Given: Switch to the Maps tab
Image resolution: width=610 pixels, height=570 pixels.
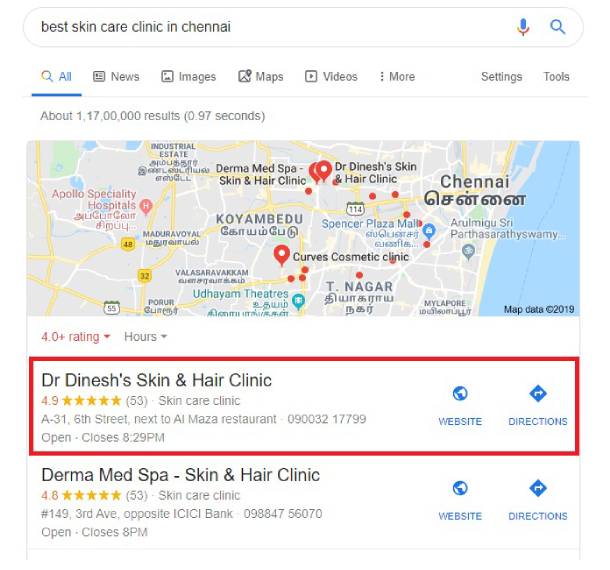Looking at the screenshot, I should pyautogui.click(x=261, y=77).
